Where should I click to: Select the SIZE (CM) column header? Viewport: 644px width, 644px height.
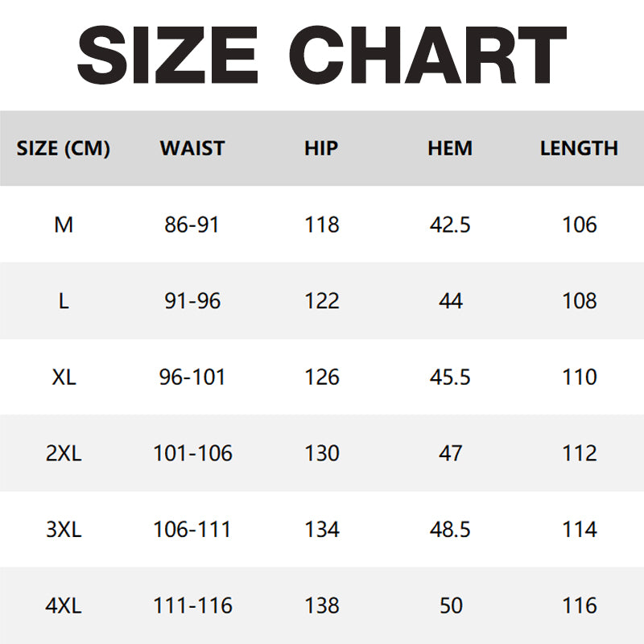[64, 148]
